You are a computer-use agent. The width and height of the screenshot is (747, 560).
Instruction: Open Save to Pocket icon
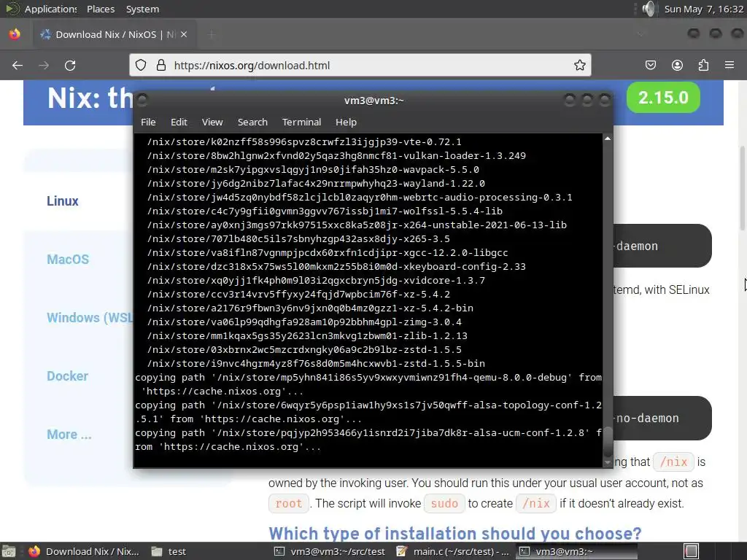(650, 65)
